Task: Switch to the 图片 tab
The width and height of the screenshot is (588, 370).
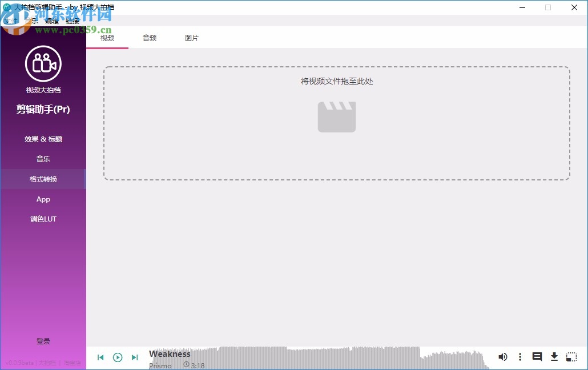Action: (x=192, y=38)
